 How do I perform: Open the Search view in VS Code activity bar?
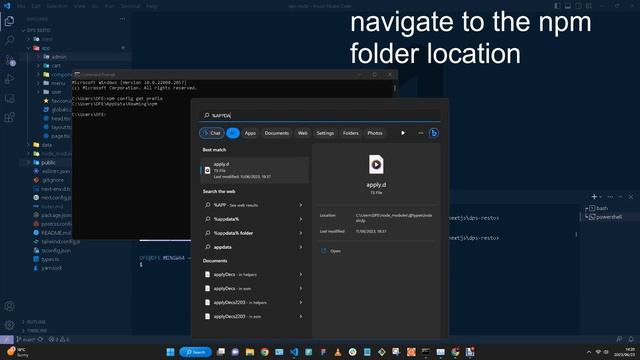9,40
